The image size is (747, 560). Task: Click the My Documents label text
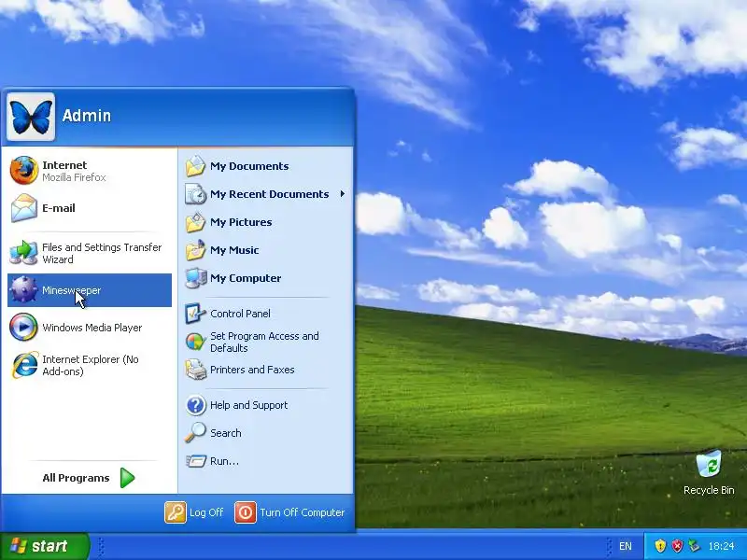click(249, 166)
